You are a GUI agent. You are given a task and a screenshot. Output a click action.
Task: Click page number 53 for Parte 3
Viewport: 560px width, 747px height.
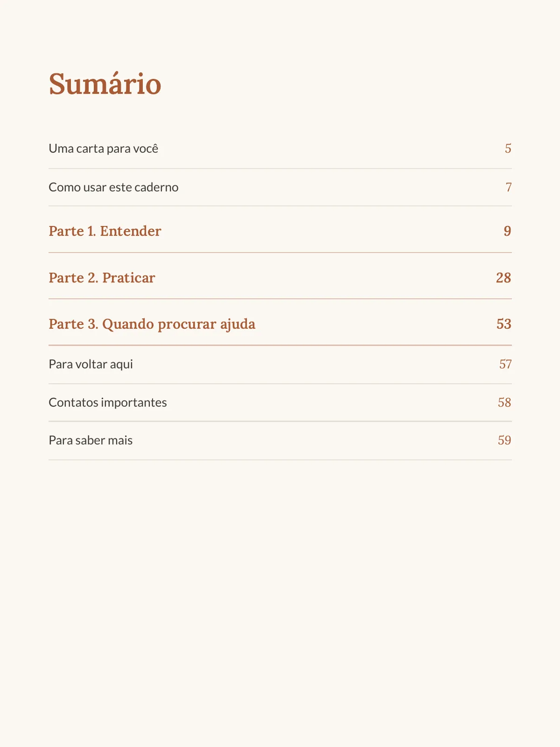pos(504,324)
